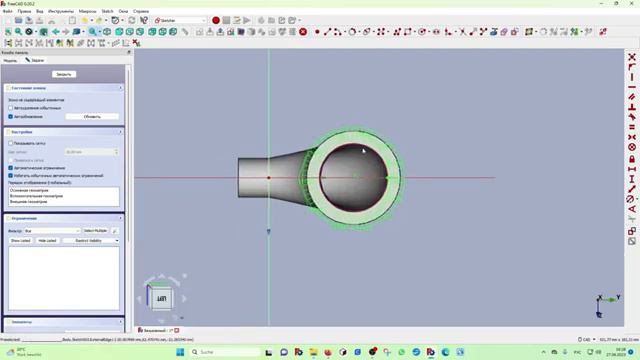
Task: Open the Вид menu
Action: pyautogui.click(x=40, y=11)
